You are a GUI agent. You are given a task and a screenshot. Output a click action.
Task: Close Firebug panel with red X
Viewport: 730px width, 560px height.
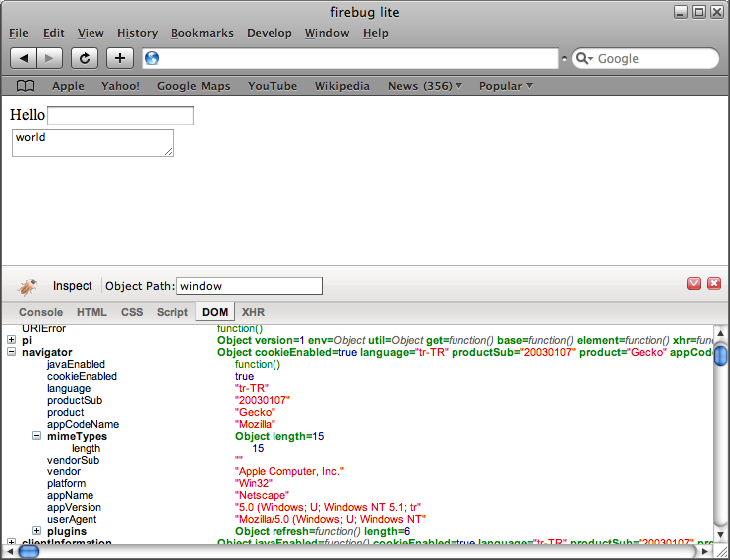[713, 284]
